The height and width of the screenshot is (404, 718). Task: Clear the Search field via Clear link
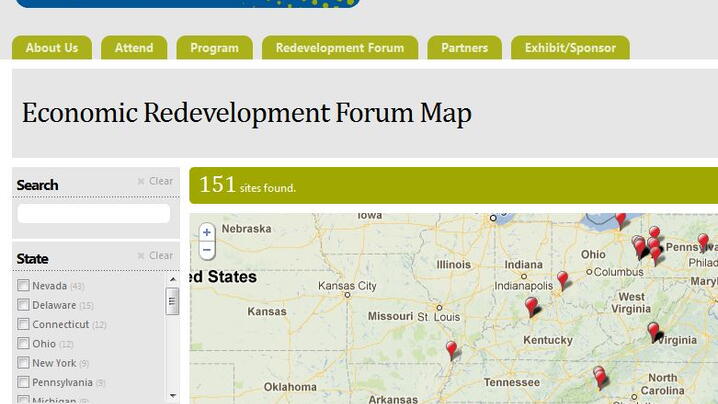point(161,181)
